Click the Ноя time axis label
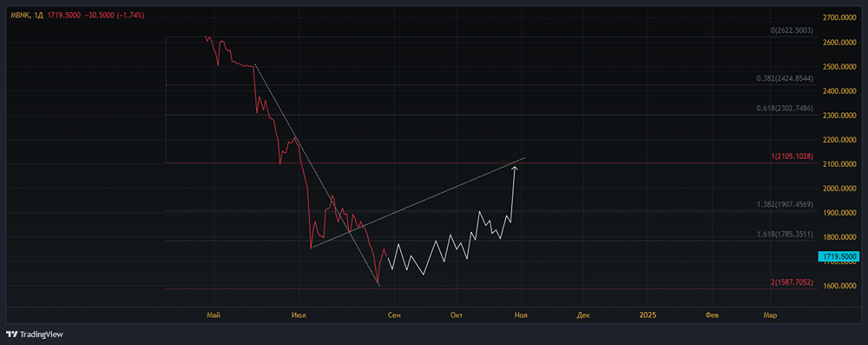 tap(520, 315)
